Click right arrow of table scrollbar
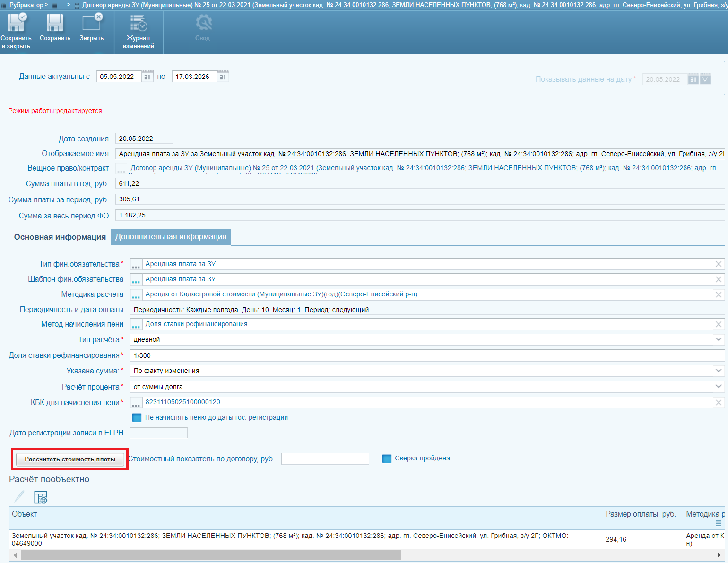Screen dimensions: 728x563 point(719,555)
